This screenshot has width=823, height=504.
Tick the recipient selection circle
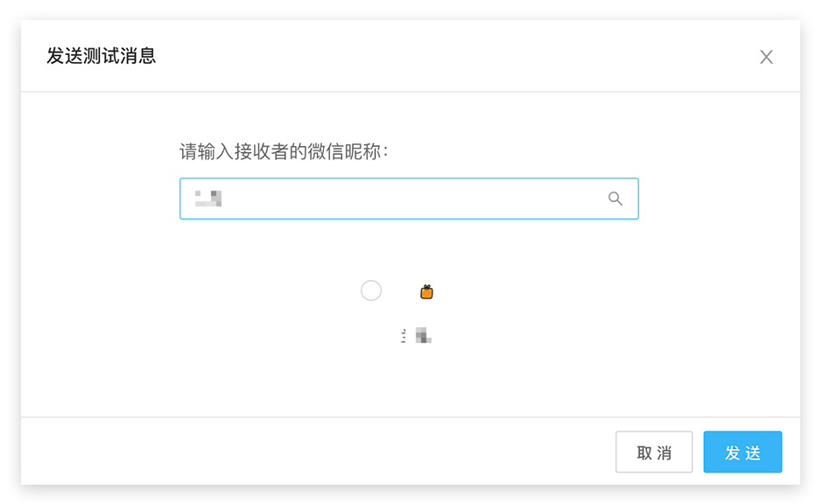click(x=371, y=290)
